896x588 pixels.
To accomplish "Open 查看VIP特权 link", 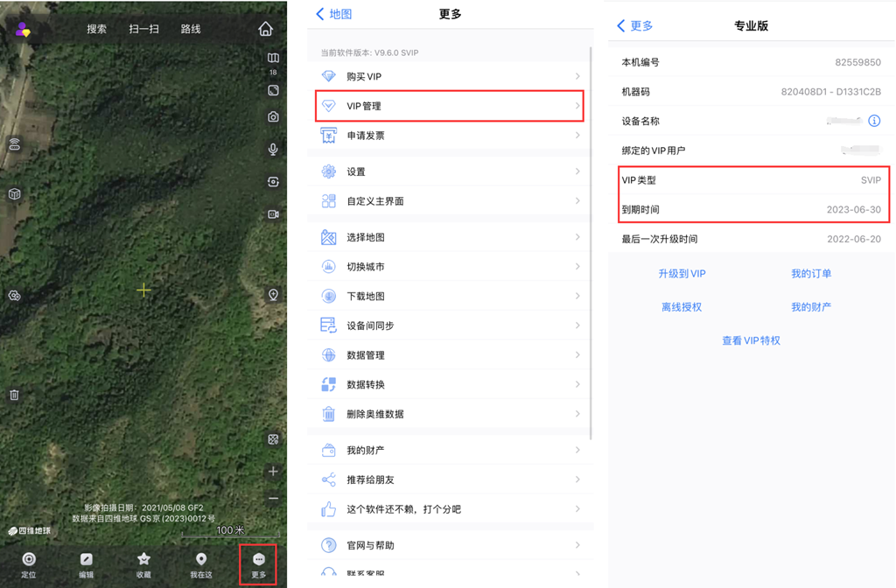I will click(x=751, y=340).
